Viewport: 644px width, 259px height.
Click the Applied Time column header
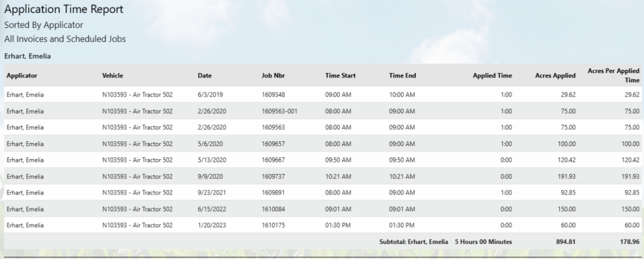click(492, 76)
